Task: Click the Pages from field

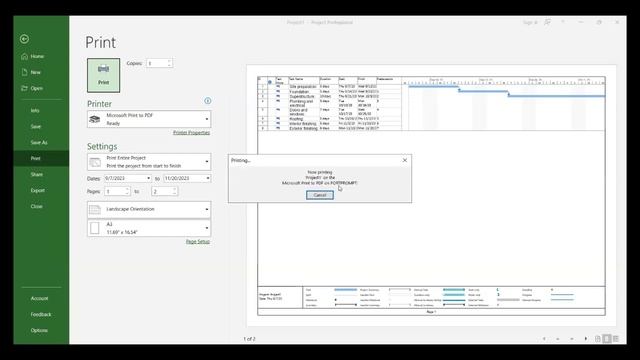Action: [x=117, y=191]
